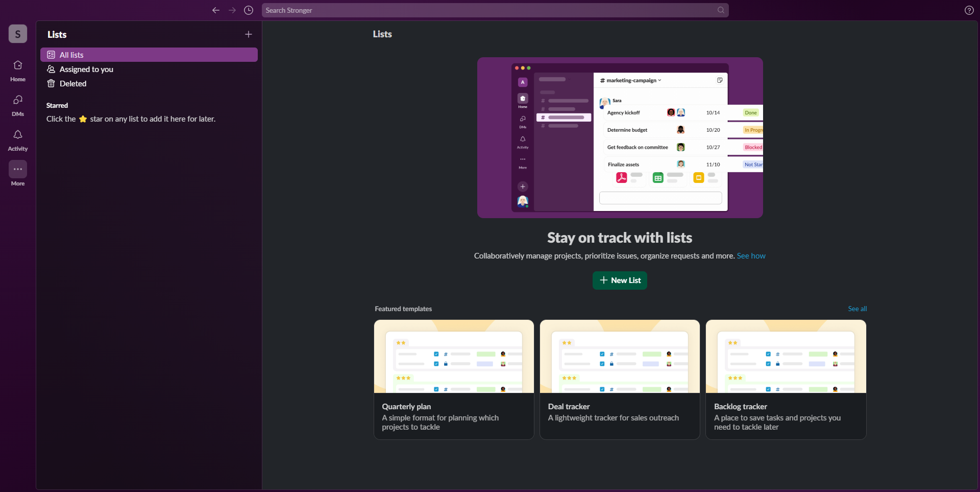This screenshot has width=980, height=492.
Task: Open the help question mark icon
Action: pos(969,10)
